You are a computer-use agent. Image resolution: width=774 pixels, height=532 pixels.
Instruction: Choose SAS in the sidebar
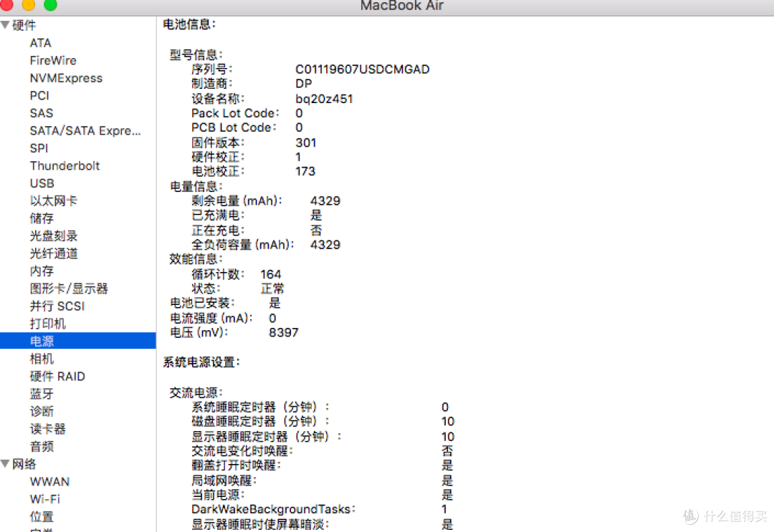(x=42, y=113)
